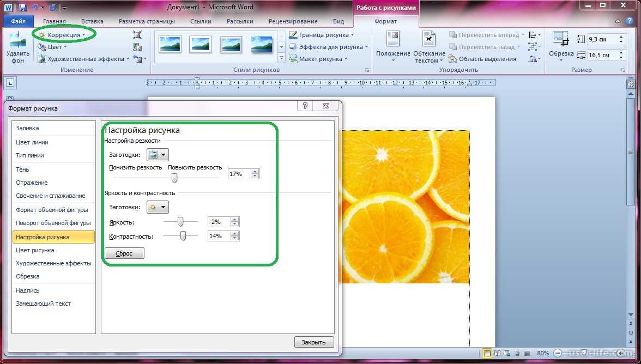Click the Яркость percentage input field
This screenshot has width=641, height=364.
(219, 222)
